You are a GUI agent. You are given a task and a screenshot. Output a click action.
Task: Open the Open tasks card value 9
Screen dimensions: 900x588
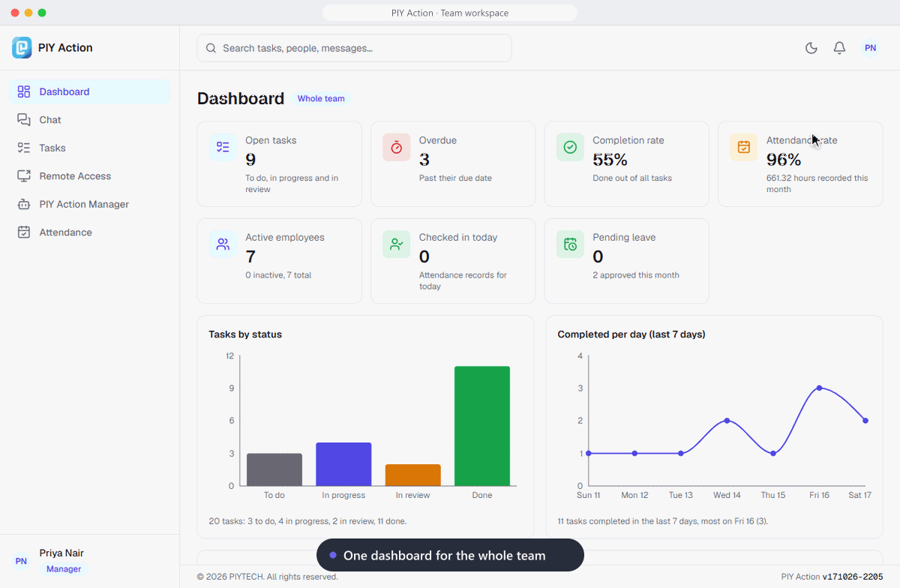[x=250, y=160]
